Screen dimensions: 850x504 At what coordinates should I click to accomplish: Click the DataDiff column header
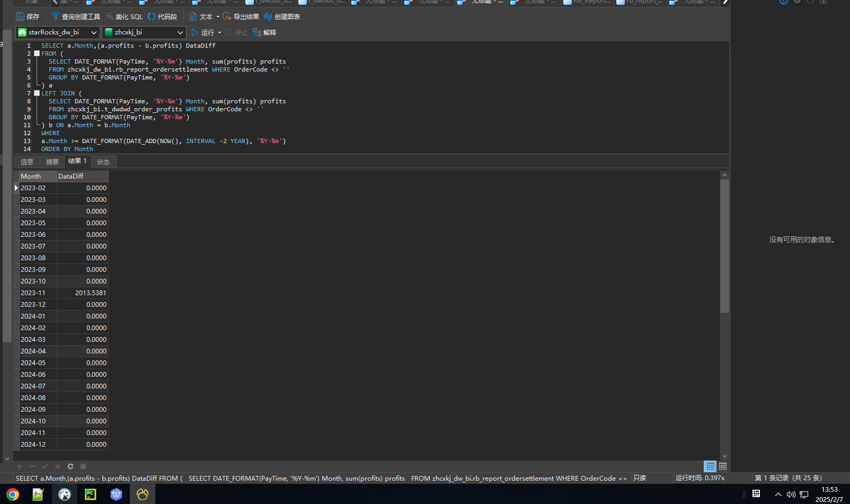click(82, 176)
